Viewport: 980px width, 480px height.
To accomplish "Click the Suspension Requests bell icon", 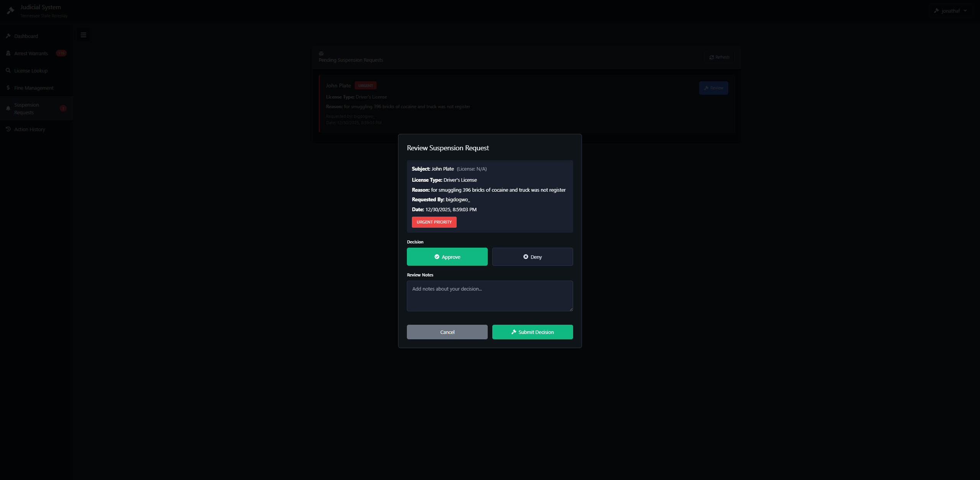I will coord(8,108).
